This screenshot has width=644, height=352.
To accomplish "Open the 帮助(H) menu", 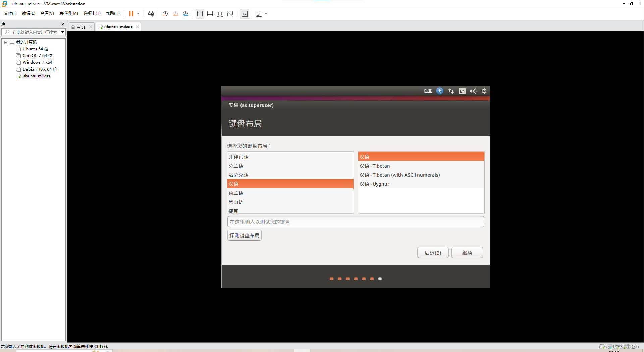I will click(113, 13).
